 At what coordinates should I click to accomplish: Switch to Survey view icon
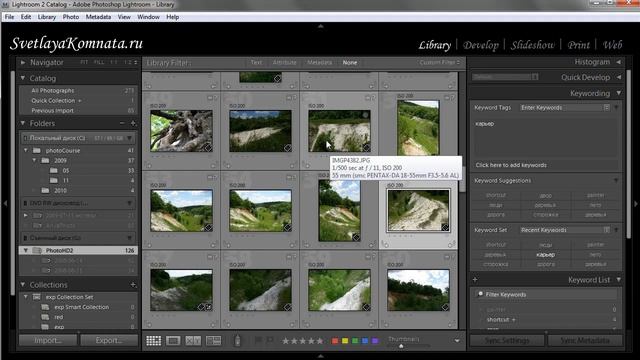click(x=213, y=341)
